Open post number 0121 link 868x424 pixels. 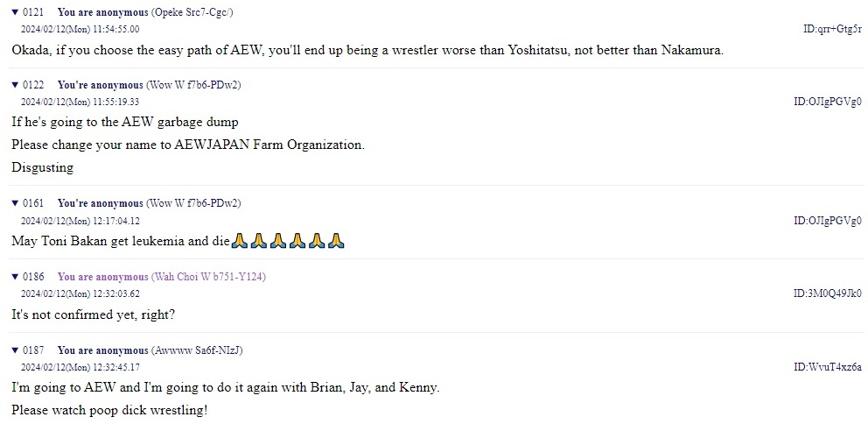pos(33,12)
